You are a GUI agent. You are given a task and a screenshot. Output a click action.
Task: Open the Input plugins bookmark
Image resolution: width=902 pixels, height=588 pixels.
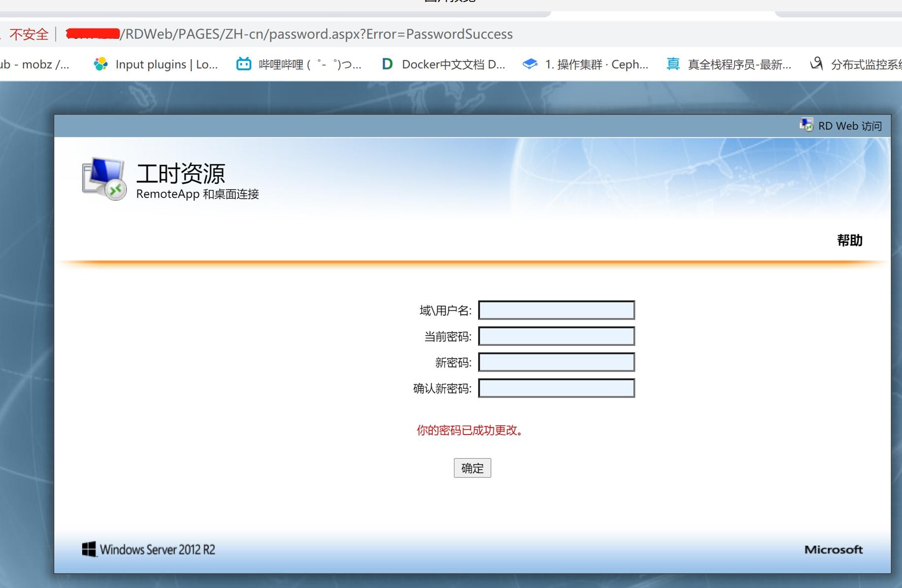pyautogui.click(x=156, y=64)
